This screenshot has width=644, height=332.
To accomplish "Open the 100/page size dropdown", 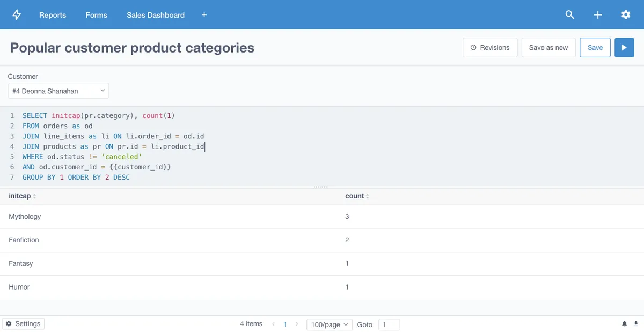I will (330, 324).
